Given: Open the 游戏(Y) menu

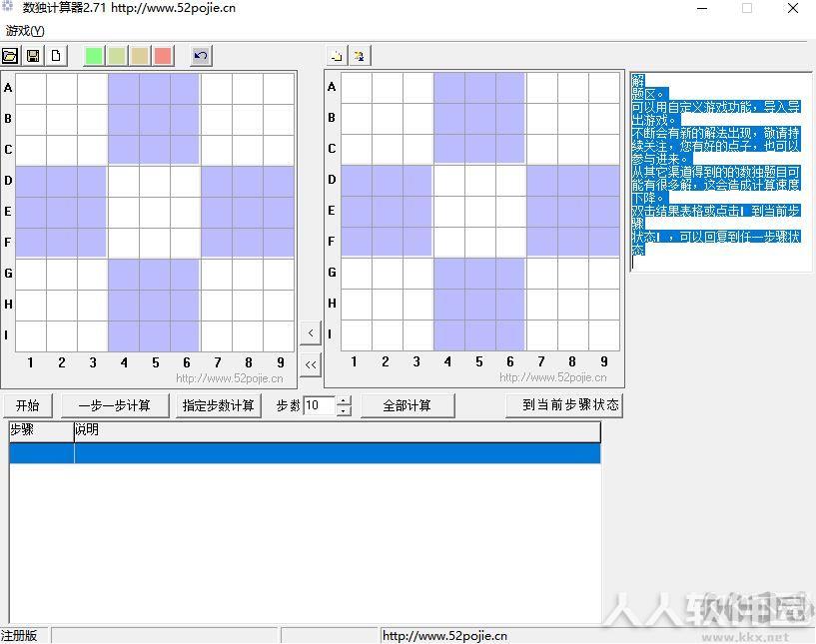Looking at the screenshot, I should 25,31.
